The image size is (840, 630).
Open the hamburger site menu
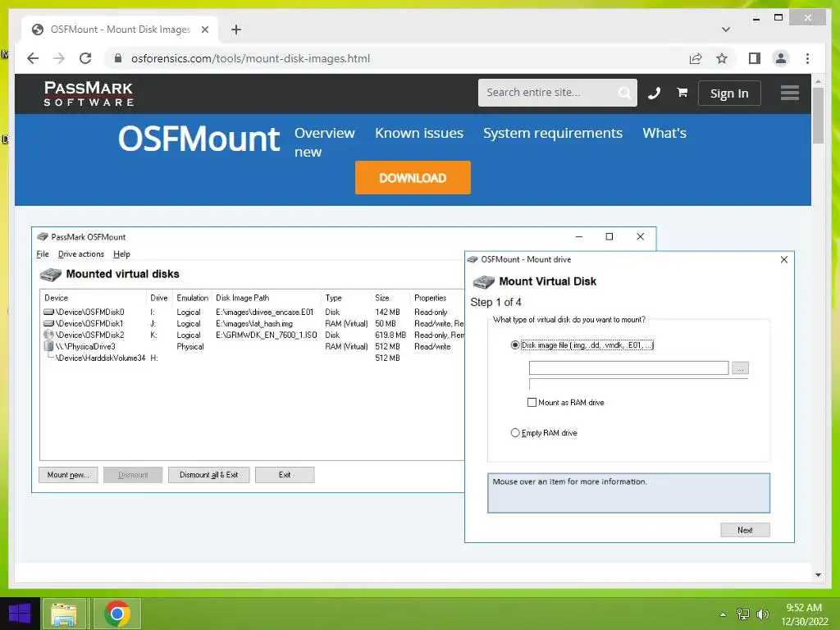click(790, 94)
